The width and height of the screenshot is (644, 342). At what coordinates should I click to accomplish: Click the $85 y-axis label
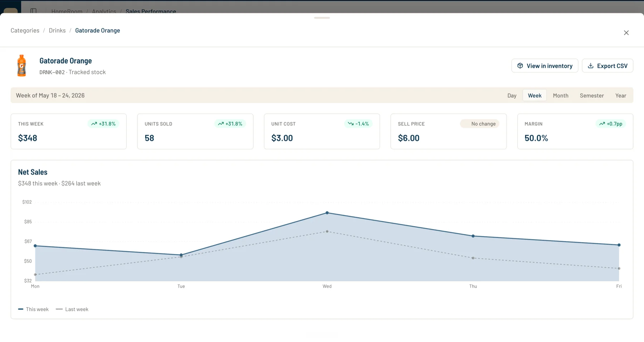[28, 222]
